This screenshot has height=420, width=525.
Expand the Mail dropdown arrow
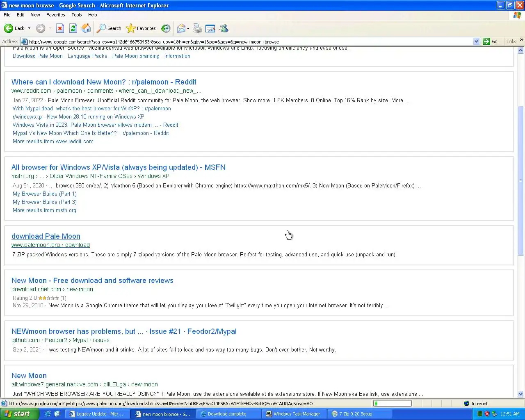188,28
